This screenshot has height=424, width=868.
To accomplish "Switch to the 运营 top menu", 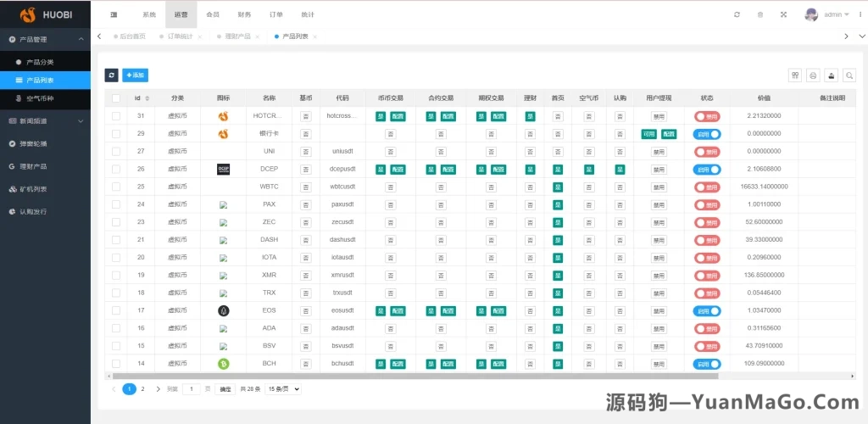I will 181,15.
